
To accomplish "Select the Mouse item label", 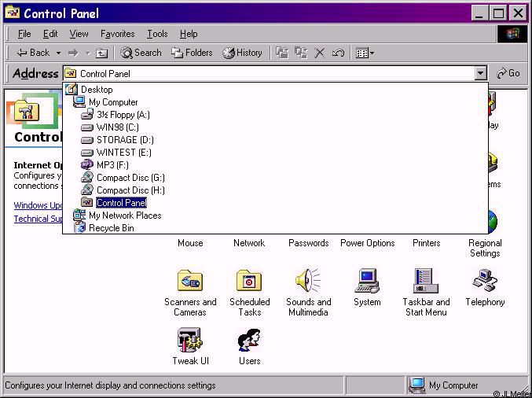I will [x=190, y=243].
